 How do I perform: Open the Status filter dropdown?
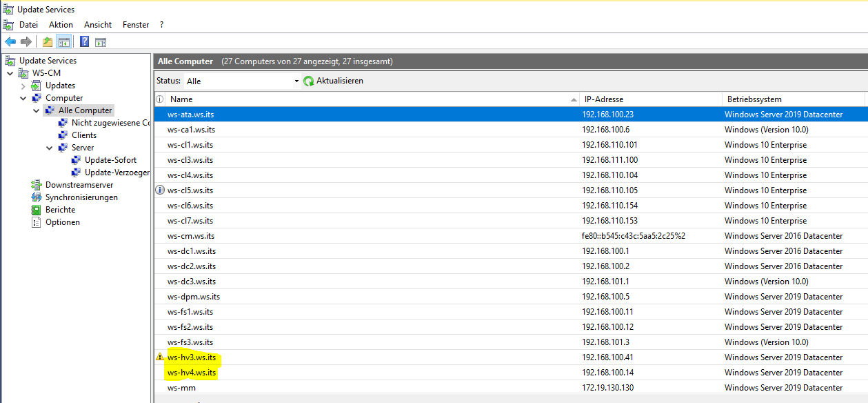pos(242,81)
